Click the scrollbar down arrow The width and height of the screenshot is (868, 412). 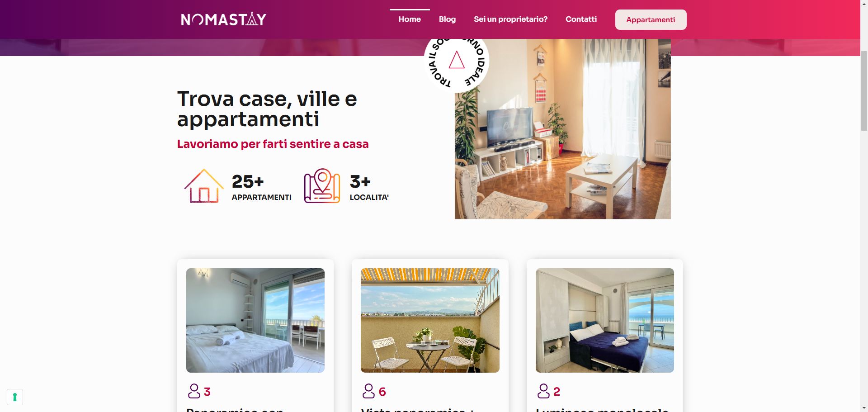[864, 408]
